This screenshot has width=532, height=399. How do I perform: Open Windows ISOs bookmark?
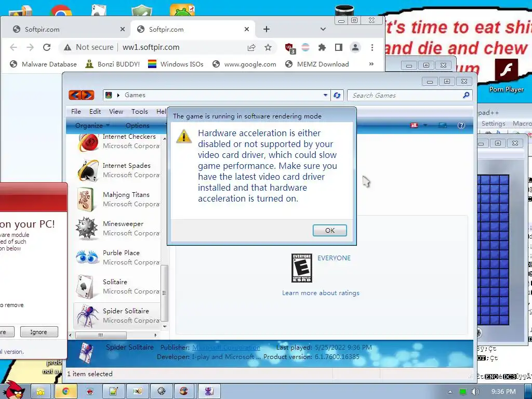(x=176, y=64)
